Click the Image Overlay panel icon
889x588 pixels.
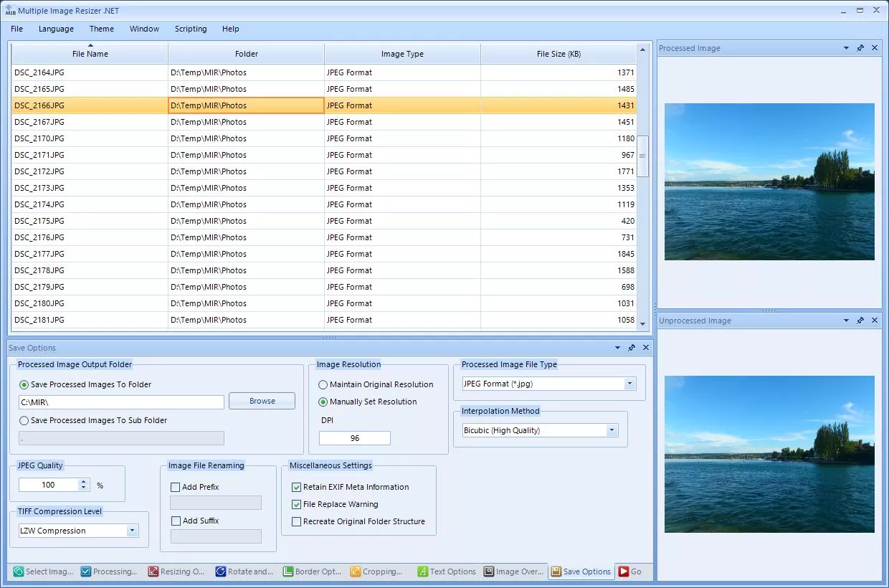[x=490, y=572]
